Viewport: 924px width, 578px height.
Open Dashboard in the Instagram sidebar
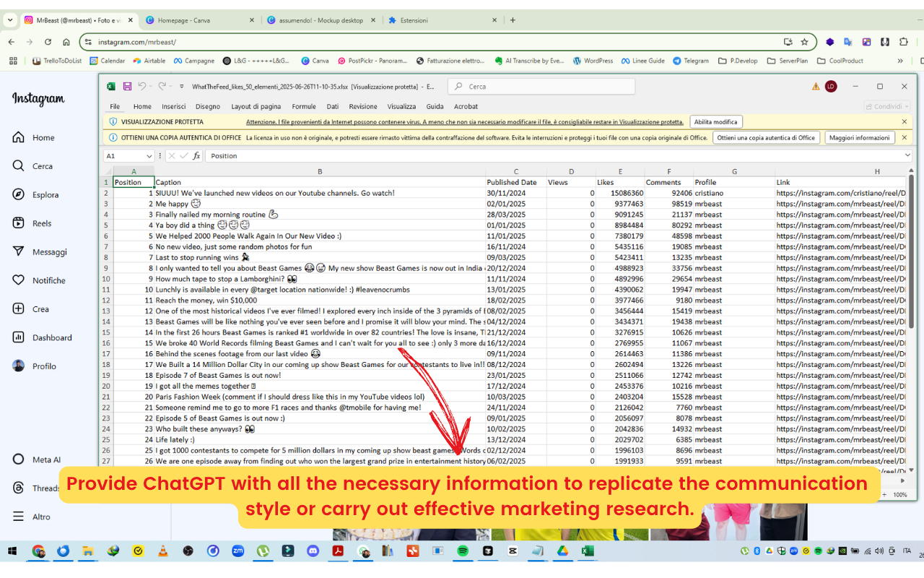click(x=42, y=337)
